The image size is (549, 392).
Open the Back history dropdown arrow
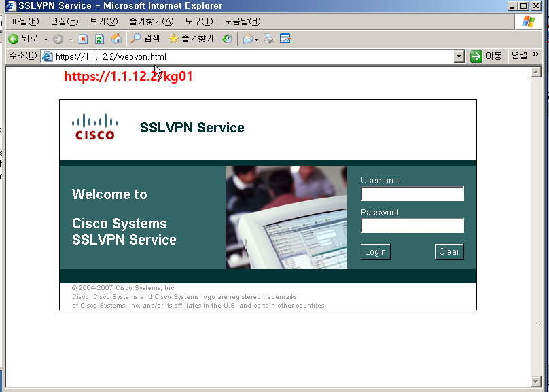[46, 39]
